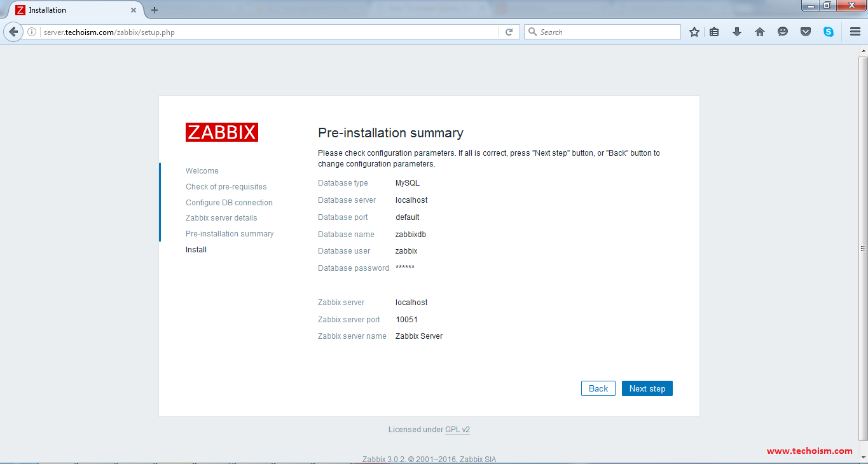Bookmark this page with star icon
The height and width of the screenshot is (464, 868).
coord(694,32)
